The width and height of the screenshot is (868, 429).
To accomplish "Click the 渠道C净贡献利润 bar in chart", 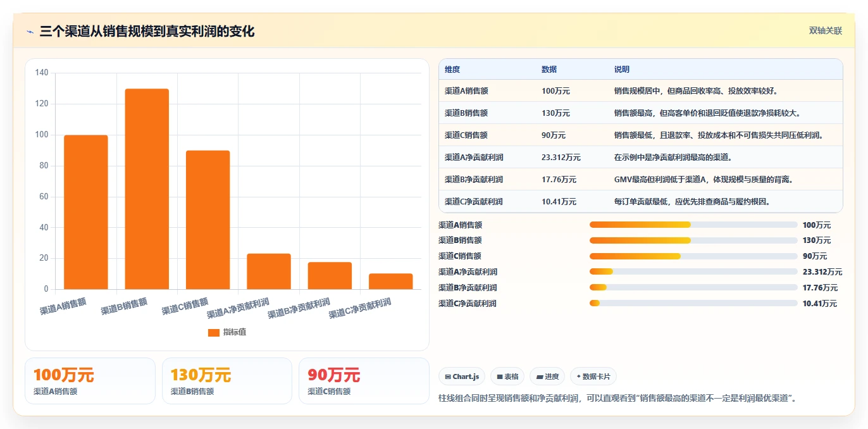I will [390, 281].
